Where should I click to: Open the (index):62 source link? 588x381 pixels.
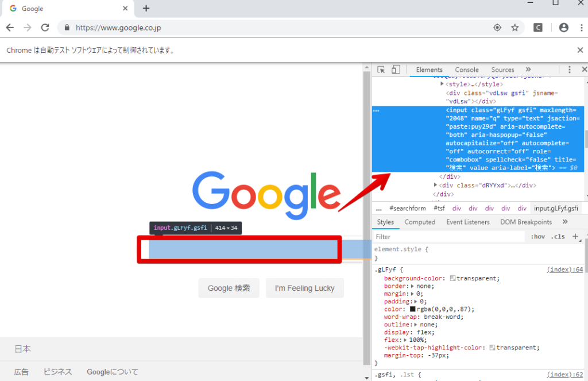click(x=565, y=375)
